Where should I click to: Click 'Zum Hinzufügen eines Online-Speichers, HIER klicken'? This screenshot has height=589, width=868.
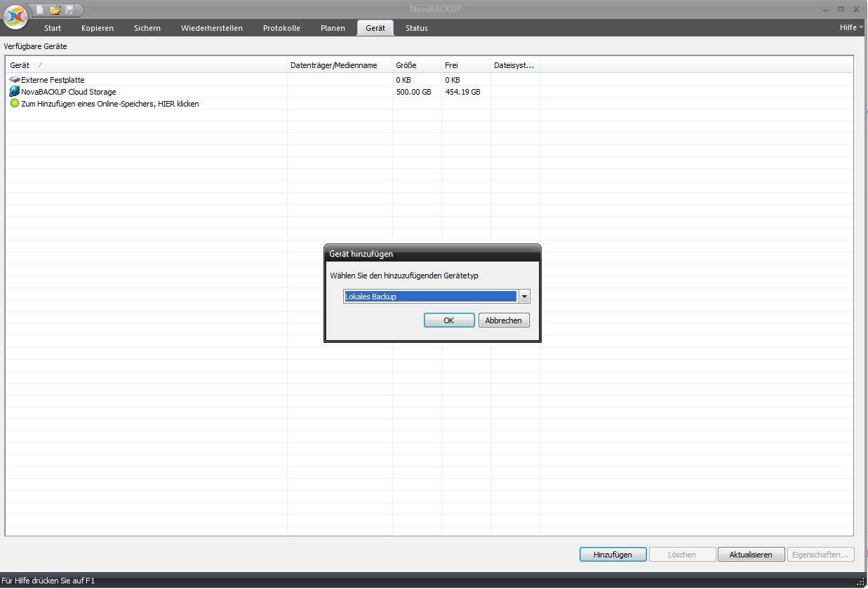(x=110, y=104)
